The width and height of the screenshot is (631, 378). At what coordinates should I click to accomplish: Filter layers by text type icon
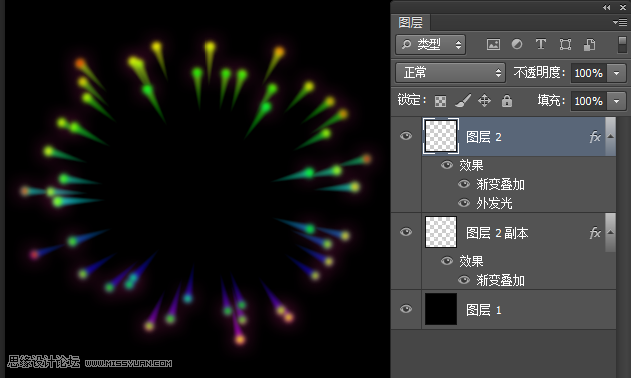(x=541, y=44)
